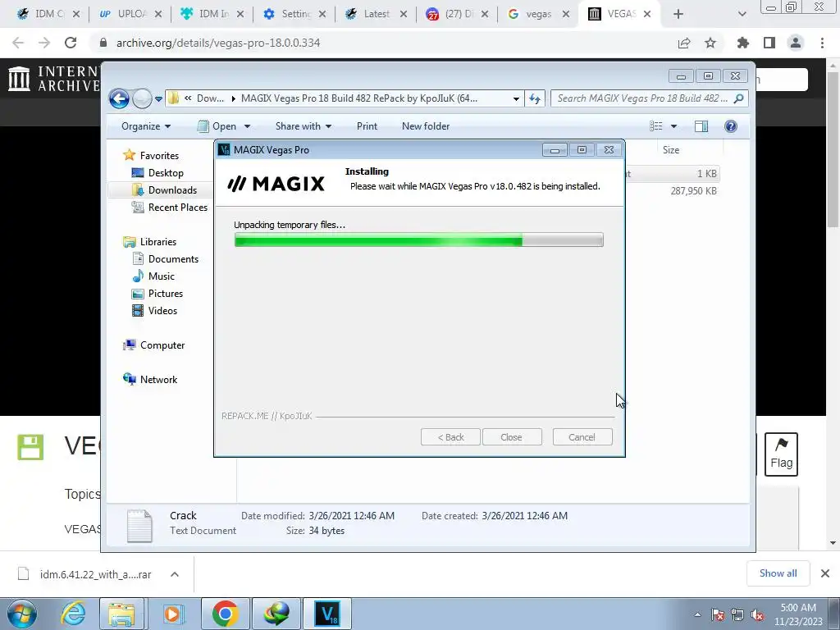
Task: Open the Chrome tab search dropdown
Action: pyautogui.click(x=742, y=14)
